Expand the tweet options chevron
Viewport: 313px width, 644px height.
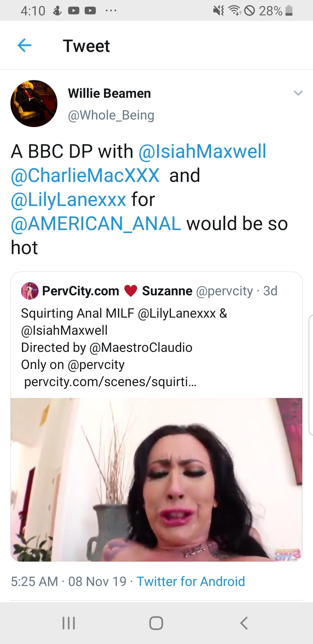[298, 93]
